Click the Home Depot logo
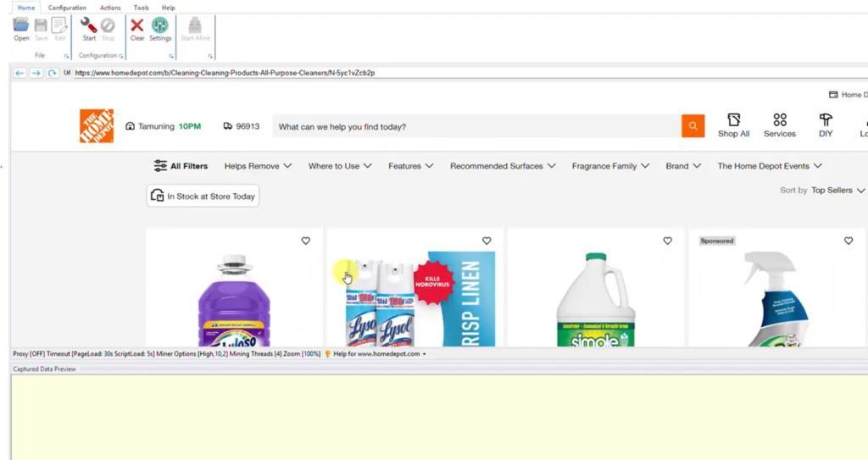The height and width of the screenshot is (460, 868). click(97, 126)
